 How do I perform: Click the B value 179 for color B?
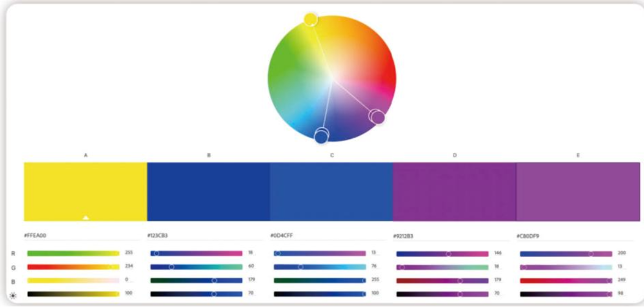pos(252,279)
